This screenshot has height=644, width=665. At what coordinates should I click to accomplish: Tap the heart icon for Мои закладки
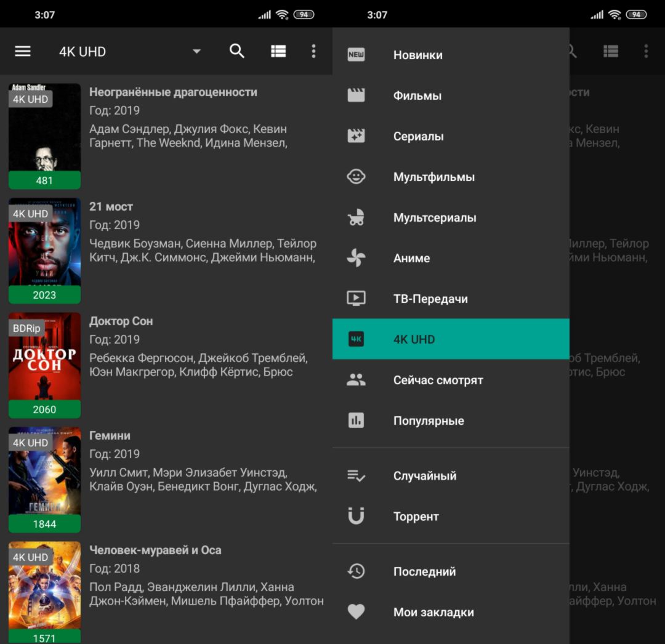(x=356, y=612)
